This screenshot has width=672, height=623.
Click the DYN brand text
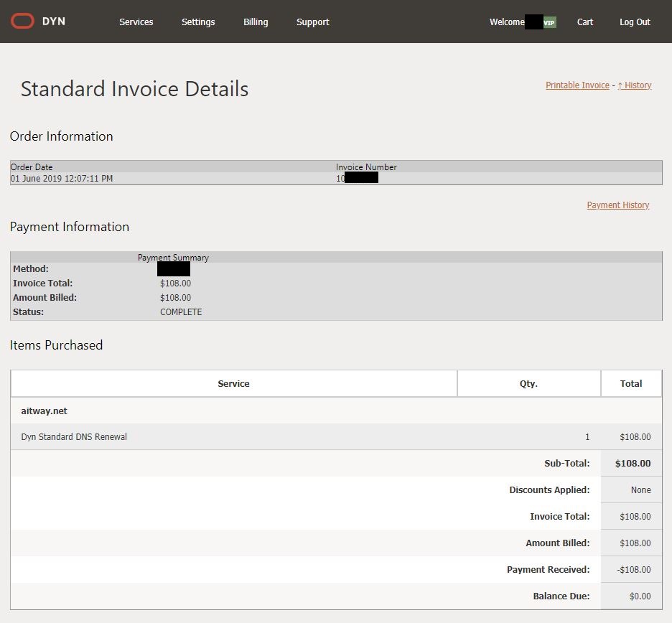54,22
